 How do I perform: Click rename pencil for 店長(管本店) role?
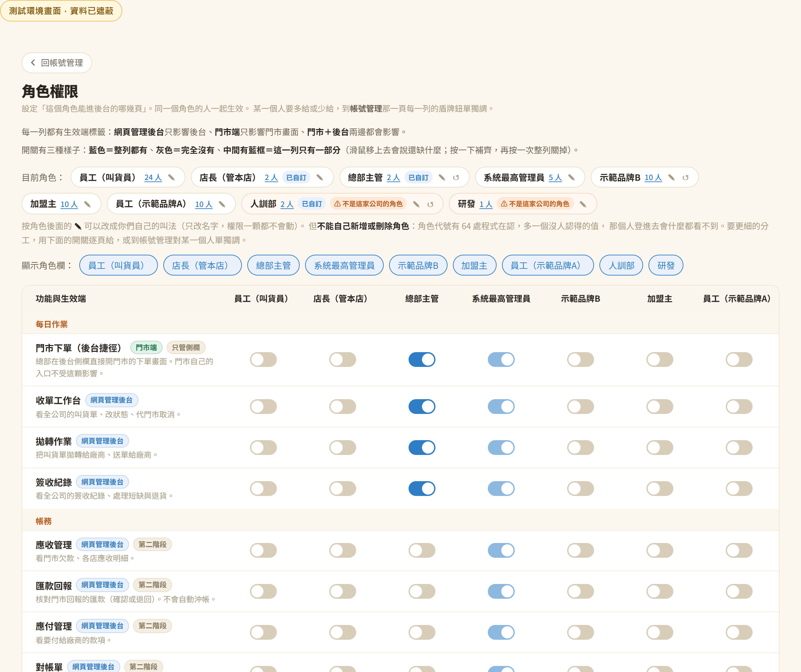pos(320,178)
